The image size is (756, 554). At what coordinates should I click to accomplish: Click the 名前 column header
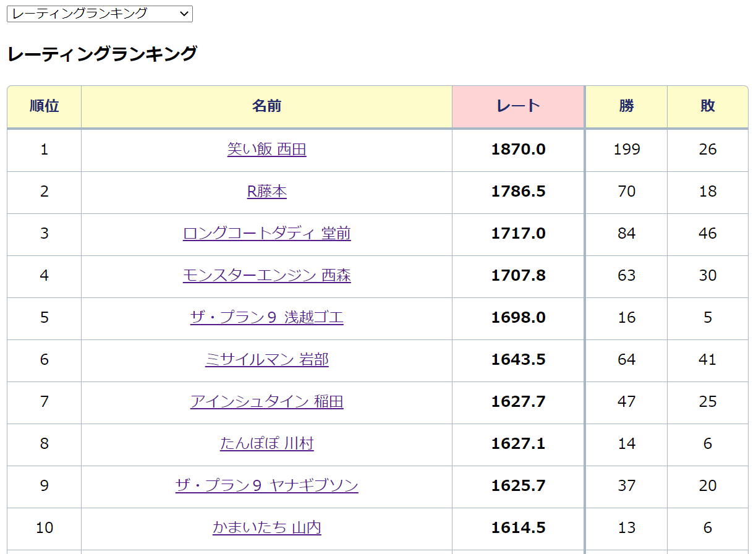pyautogui.click(x=266, y=106)
